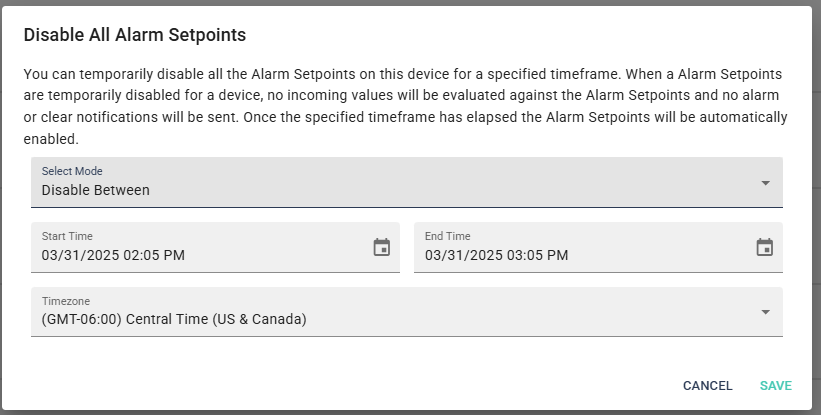Expand the Timezone dropdown arrow
Screen dimensions: 821x415
765,312
